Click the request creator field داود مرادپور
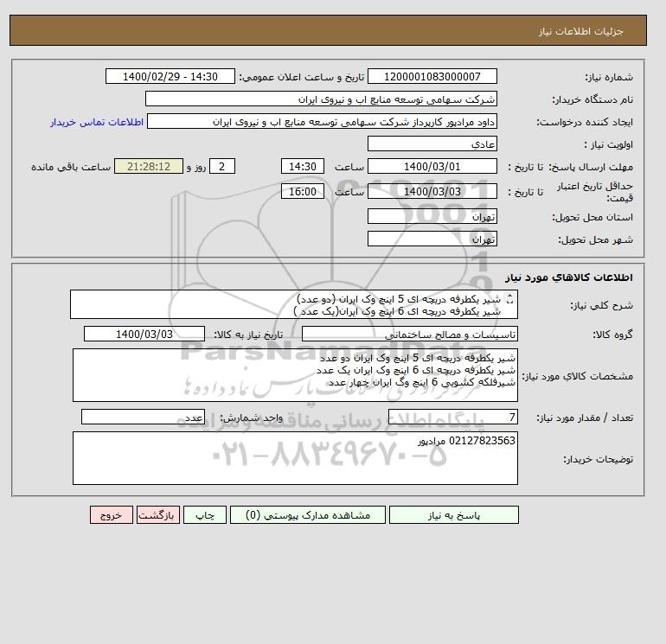This screenshot has height=644, width=666. (322, 121)
